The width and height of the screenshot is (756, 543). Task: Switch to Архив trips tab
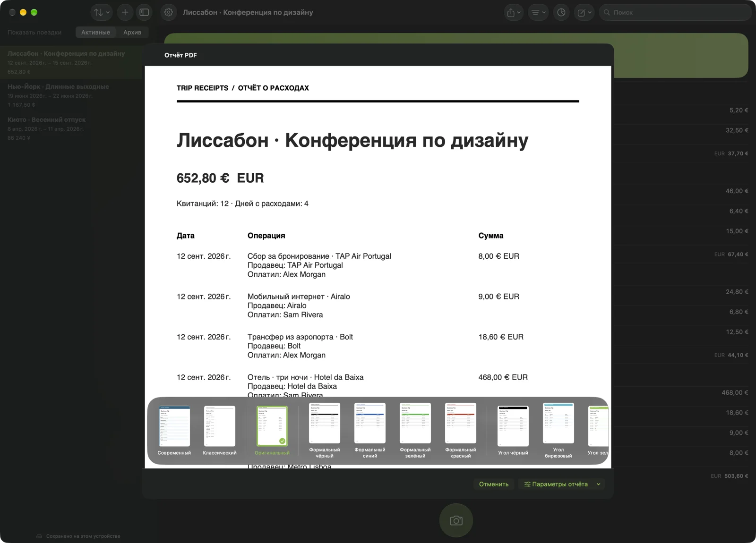[132, 32]
